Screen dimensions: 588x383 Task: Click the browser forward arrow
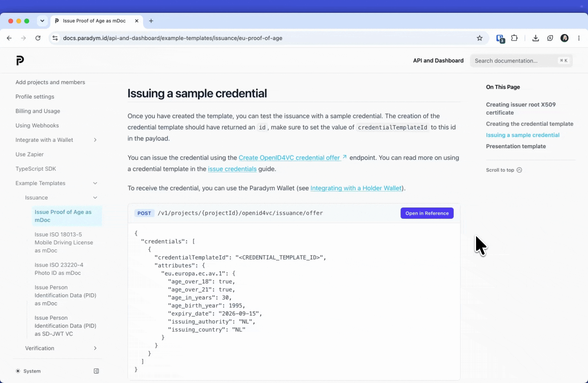(23, 38)
